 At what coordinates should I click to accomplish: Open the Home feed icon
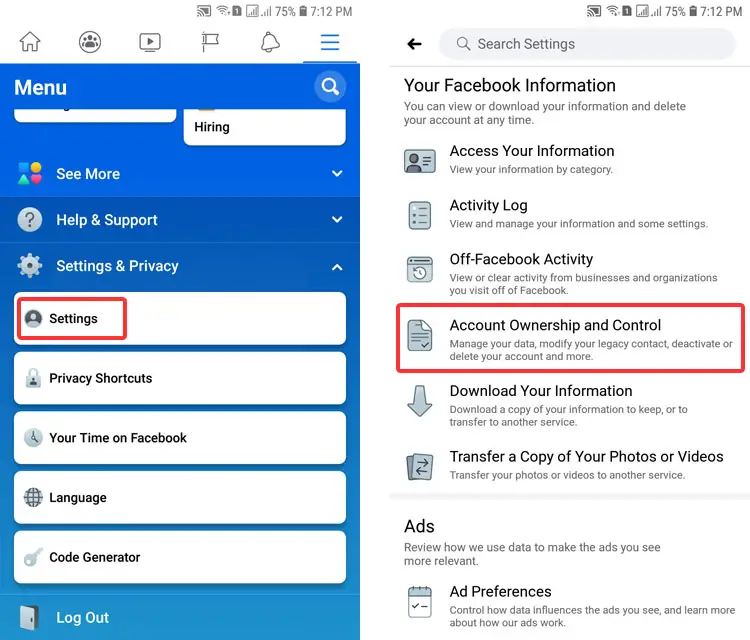[30, 42]
